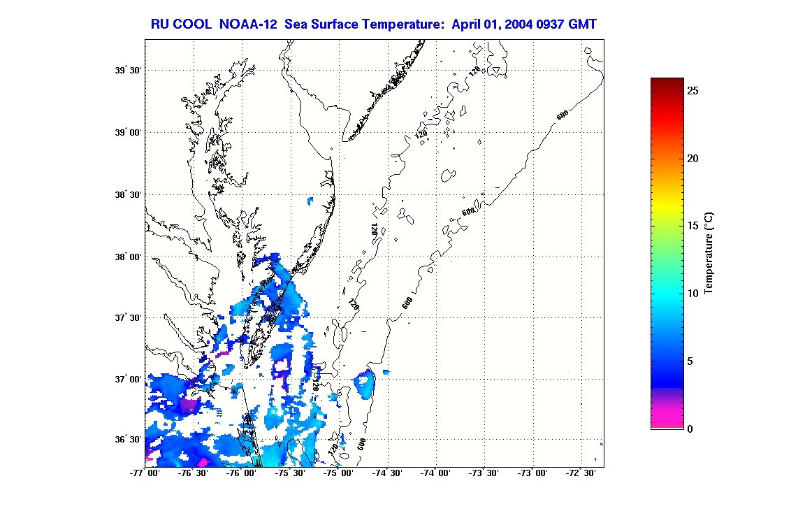Click the 39° 00' latitude label
The width and height of the screenshot is (812, 525).
point(128,133)
